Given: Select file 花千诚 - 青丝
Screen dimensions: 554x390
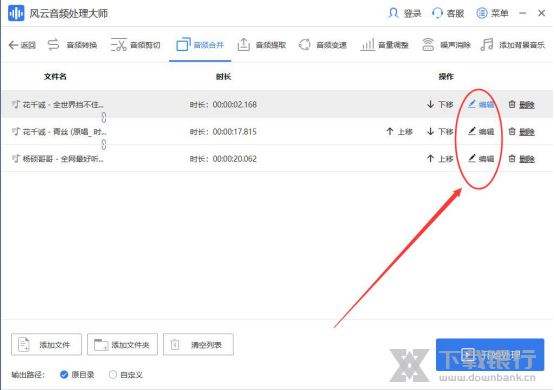Looking at the screenshot, I should click(x=65, y=132).
